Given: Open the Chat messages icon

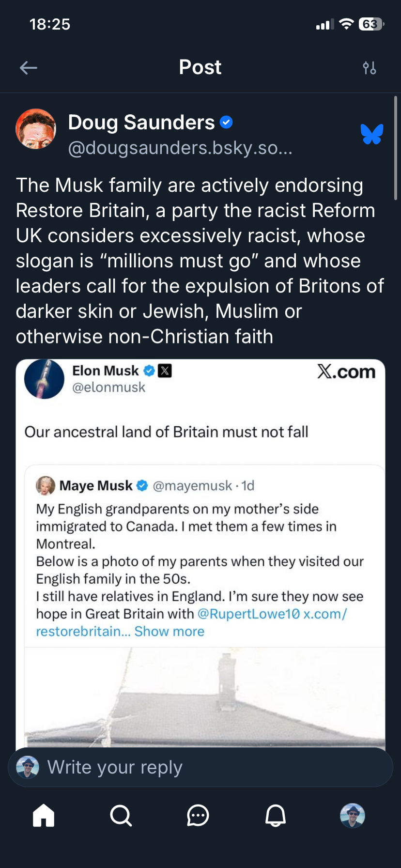Looking at the screenshot, I should pos(198,815).
